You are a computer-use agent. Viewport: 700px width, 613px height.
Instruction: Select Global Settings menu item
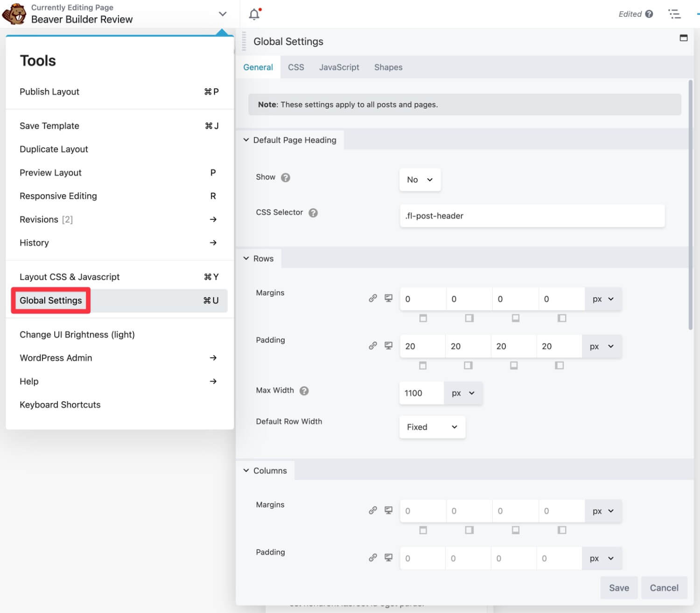pyautogui.click(x=119, y=300)
